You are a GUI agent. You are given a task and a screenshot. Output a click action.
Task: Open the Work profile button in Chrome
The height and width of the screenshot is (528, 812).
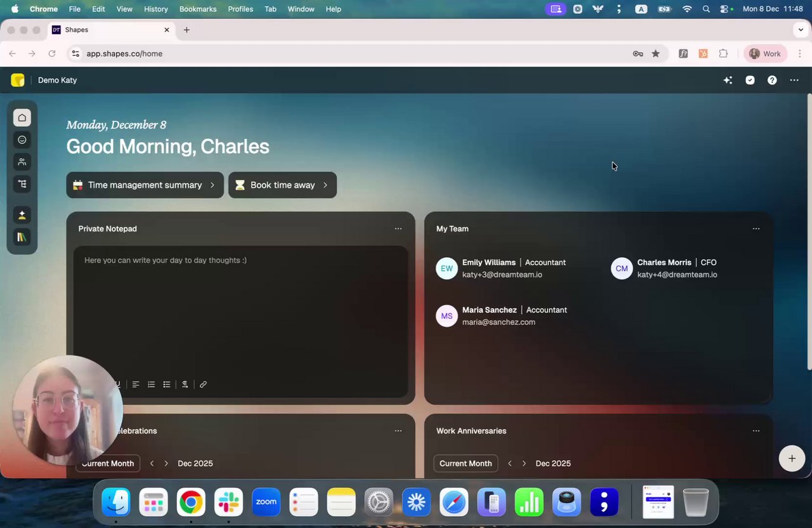(766, 54)
